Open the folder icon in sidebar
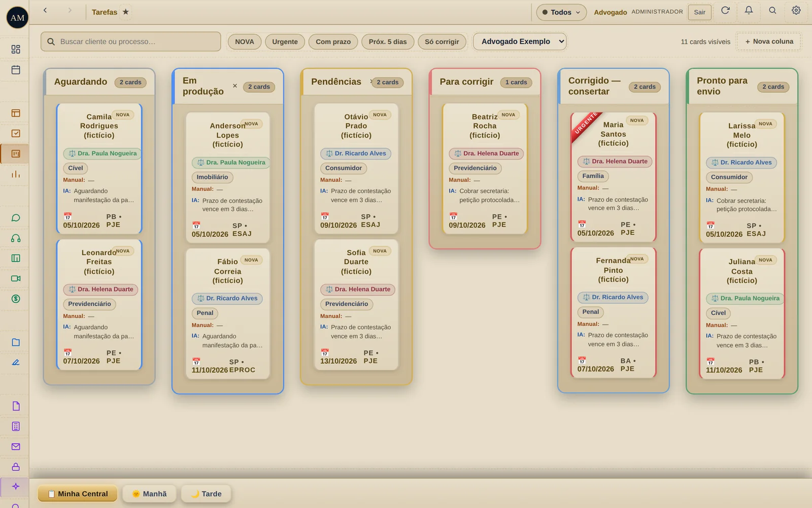Viewport: 812px width, 508px height. tap(16, 342)
